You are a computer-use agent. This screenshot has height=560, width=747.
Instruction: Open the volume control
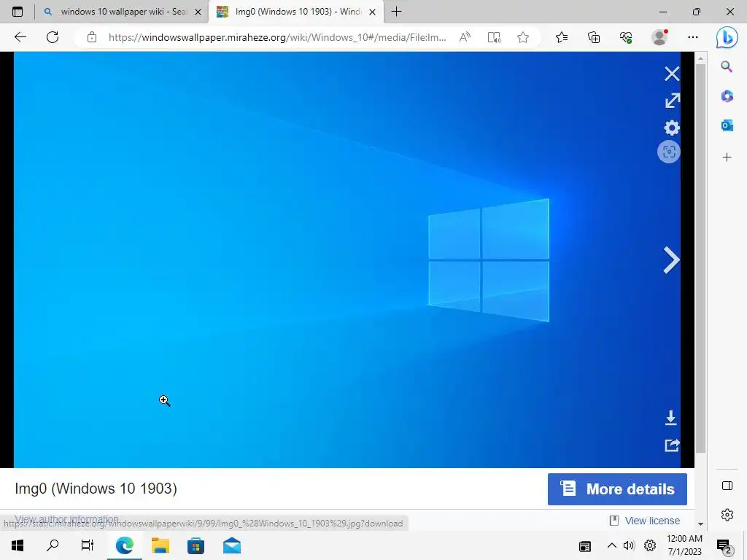pos(629,545)
